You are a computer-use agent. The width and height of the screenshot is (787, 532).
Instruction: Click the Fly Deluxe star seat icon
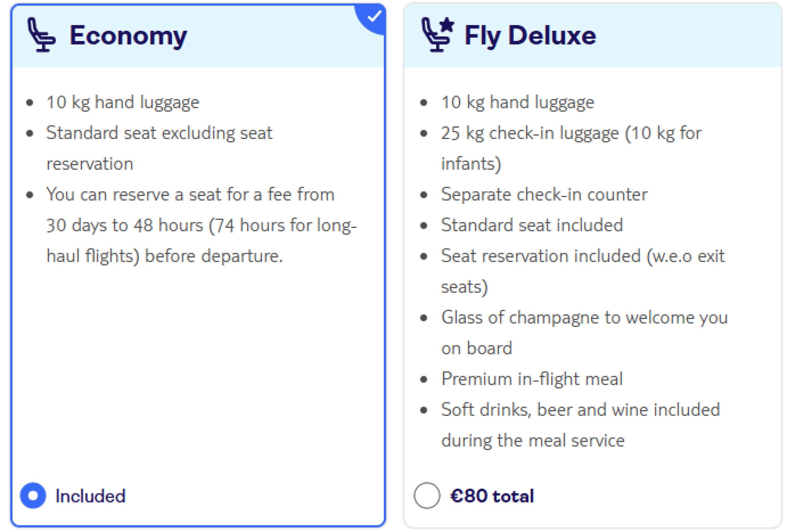click(438, 34)
